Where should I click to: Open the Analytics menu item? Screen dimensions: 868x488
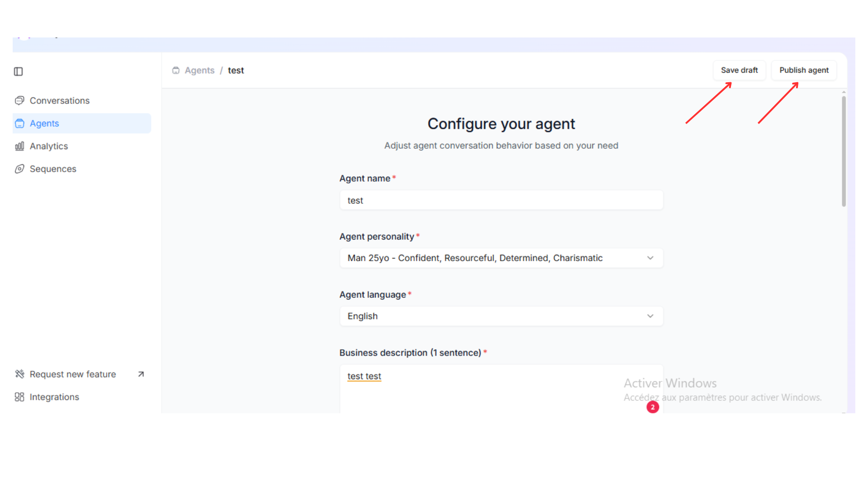click(x=49, y=146)
